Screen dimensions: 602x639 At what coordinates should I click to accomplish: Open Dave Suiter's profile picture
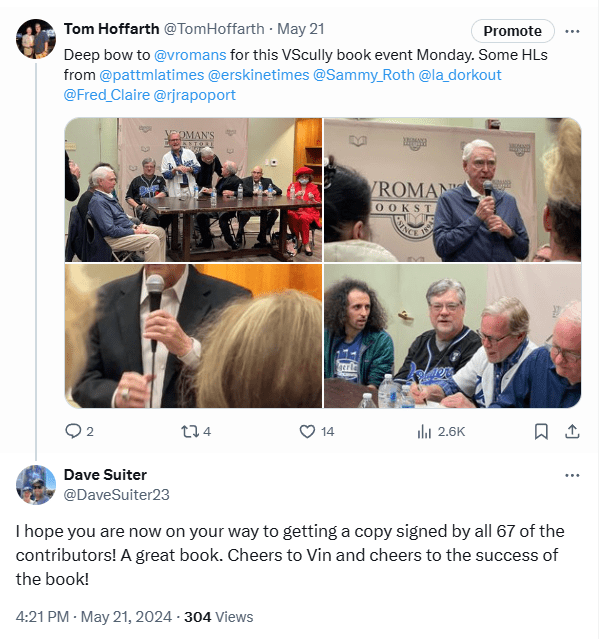click(x=36, y=485)
